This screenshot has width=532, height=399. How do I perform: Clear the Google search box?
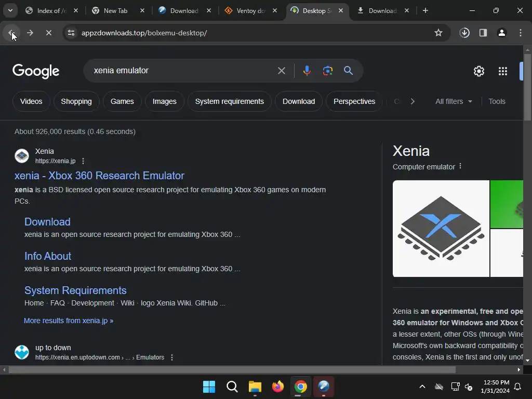point(281,71)
